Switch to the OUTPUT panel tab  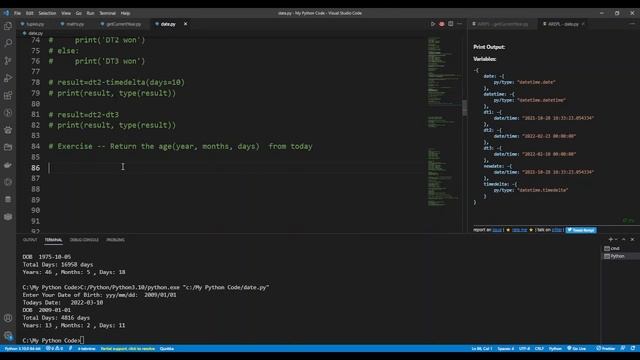click(x=30, y=240)
